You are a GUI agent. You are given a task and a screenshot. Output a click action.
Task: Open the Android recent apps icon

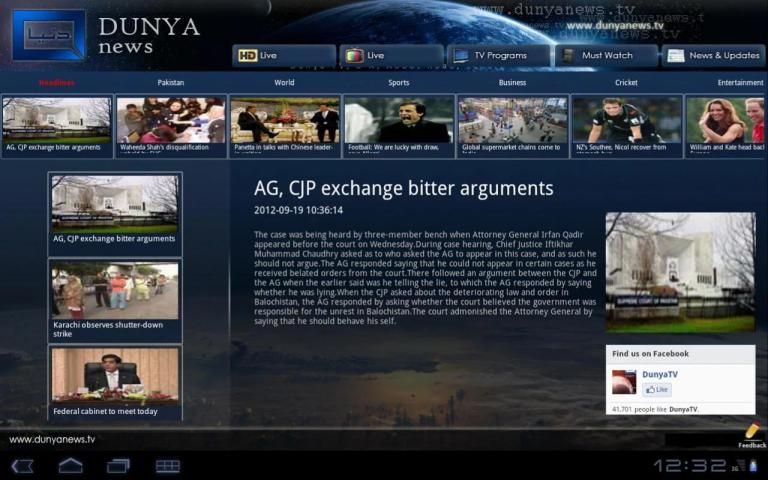(118, 466)
